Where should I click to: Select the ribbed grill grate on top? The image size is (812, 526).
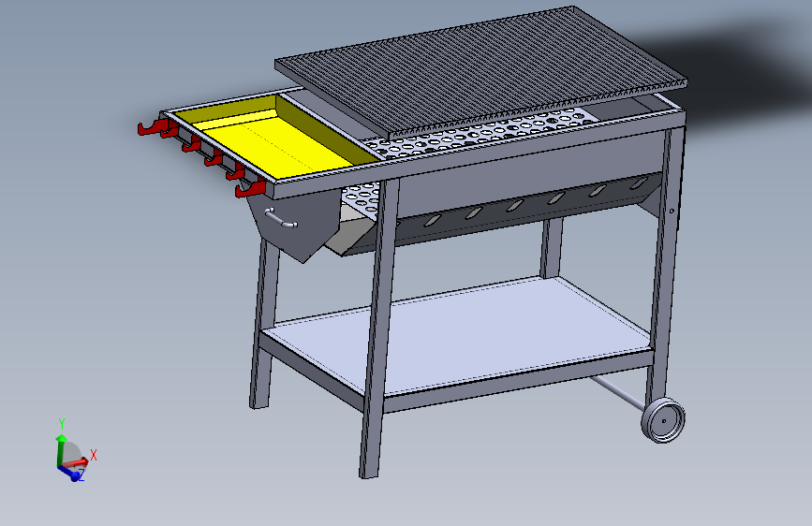pyautogui.click(x=480, y=72)
